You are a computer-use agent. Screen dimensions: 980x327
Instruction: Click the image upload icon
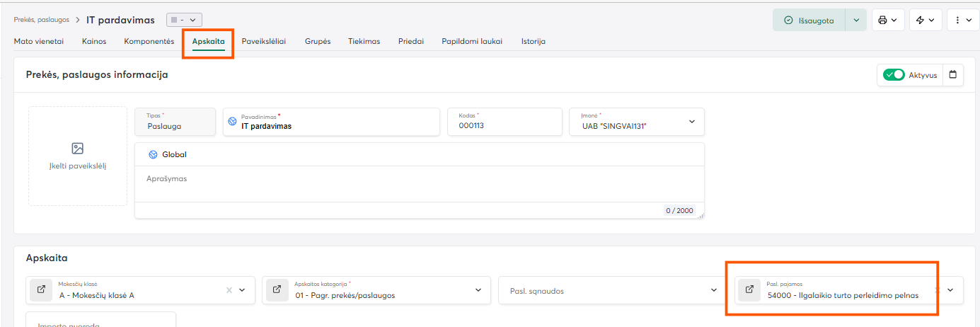tap(78, 148)
